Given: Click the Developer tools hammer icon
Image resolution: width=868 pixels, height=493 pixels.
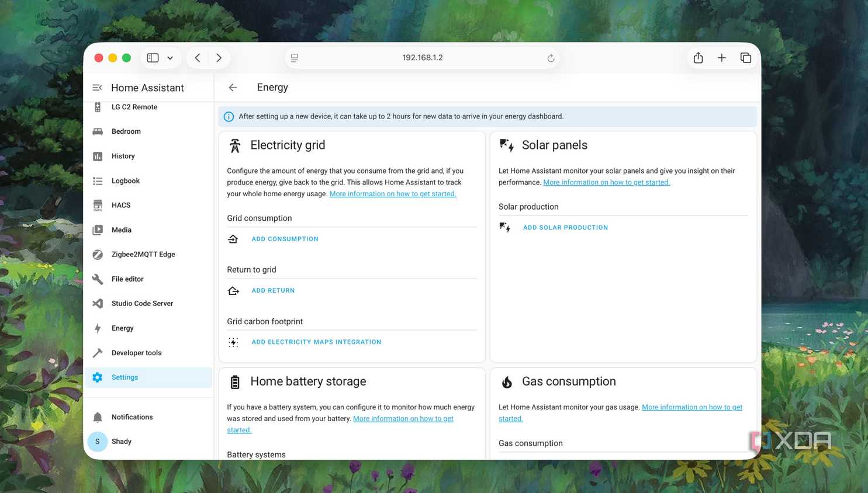Looking at the screenshot, I should pos(98,353).
